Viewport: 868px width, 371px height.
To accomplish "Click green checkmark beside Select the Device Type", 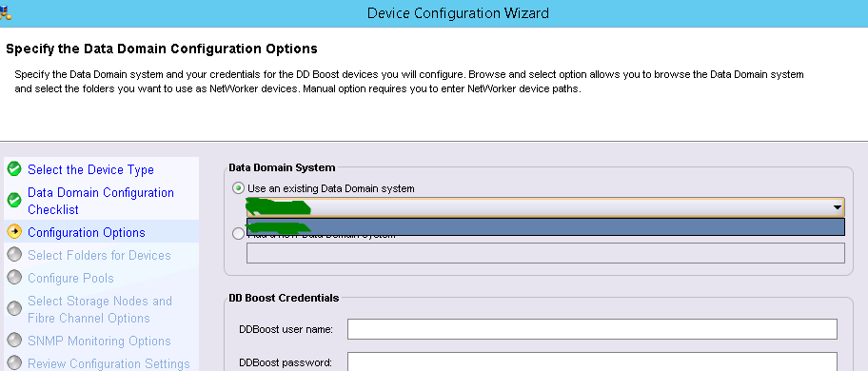I will pyautogui.click(x=14, y=169).
